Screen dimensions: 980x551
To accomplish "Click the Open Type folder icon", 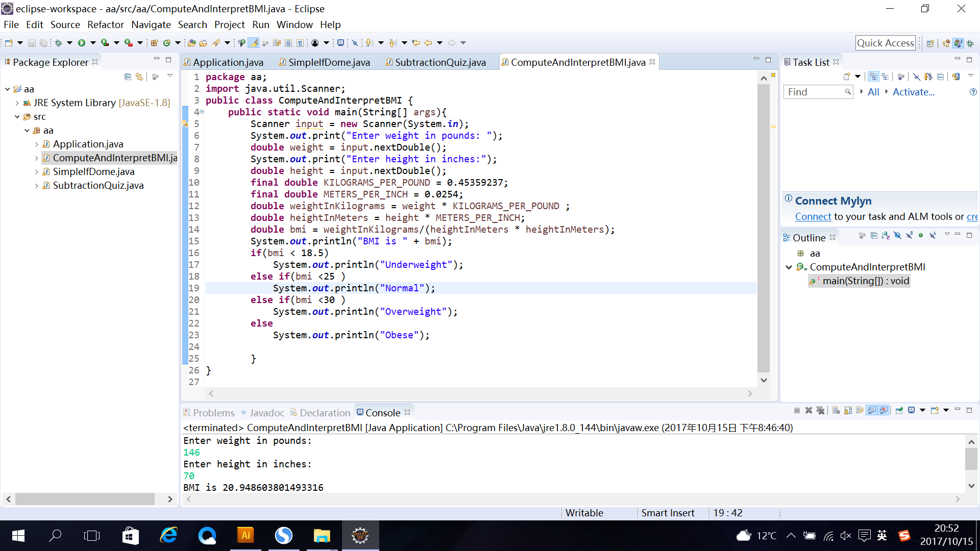I will 191,43.
